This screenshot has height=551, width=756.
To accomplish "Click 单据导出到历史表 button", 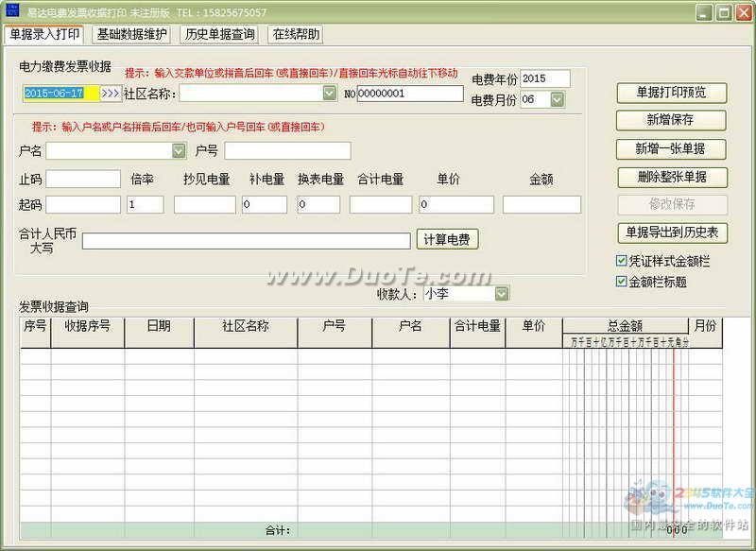I will [672, 232].
